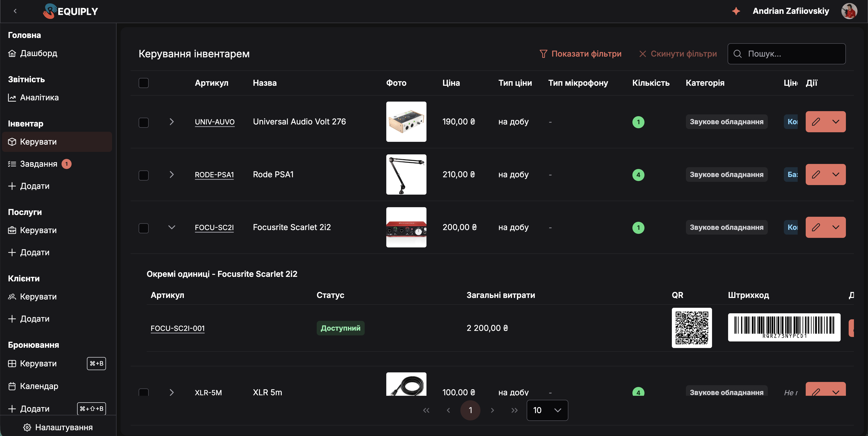Click the edit pencil for Universal Audio Volt 276

tap(816, 121)
